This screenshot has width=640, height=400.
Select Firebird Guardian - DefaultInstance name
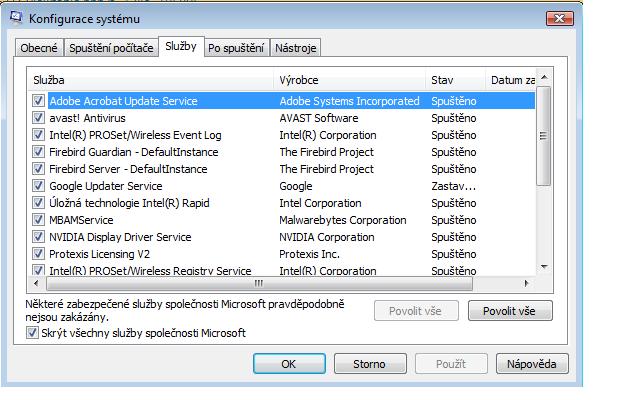(x=133, y=152)
